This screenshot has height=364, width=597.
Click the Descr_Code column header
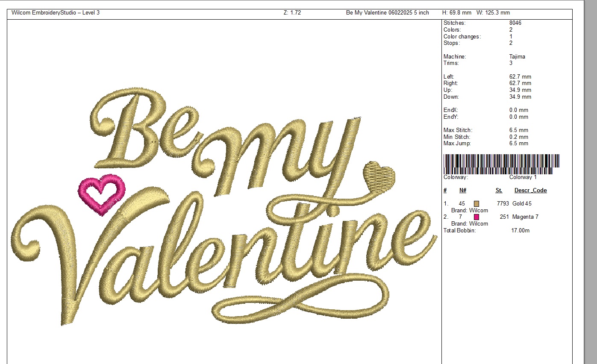tap(530, 191)
